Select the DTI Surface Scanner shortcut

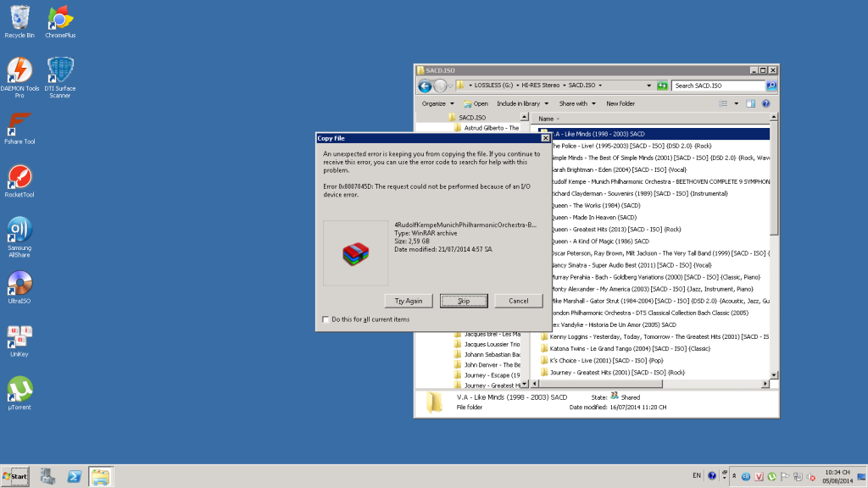coord(60,77)
